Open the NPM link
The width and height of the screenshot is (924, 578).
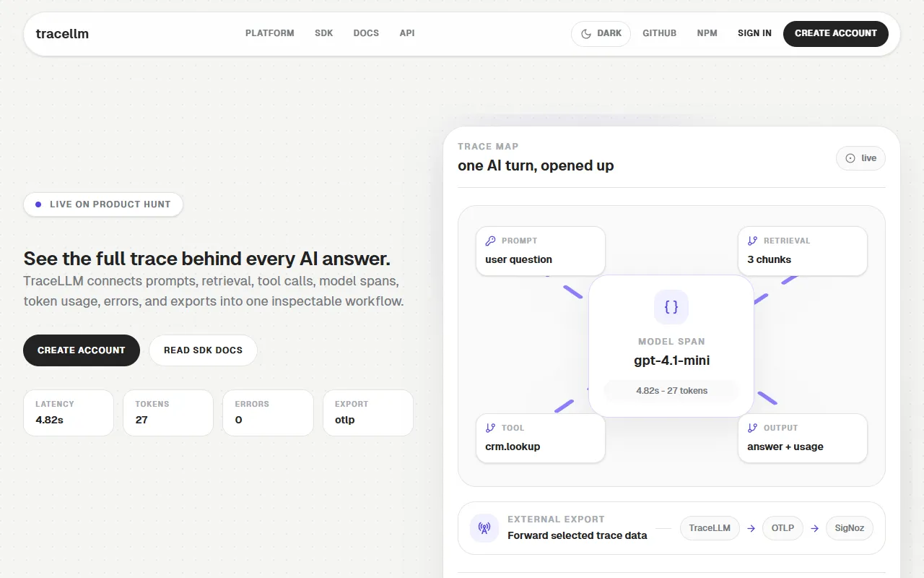[x=707, y=33]
